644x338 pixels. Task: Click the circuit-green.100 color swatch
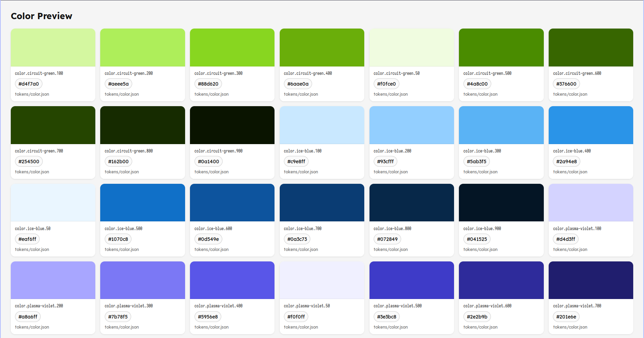coord(53,47)
